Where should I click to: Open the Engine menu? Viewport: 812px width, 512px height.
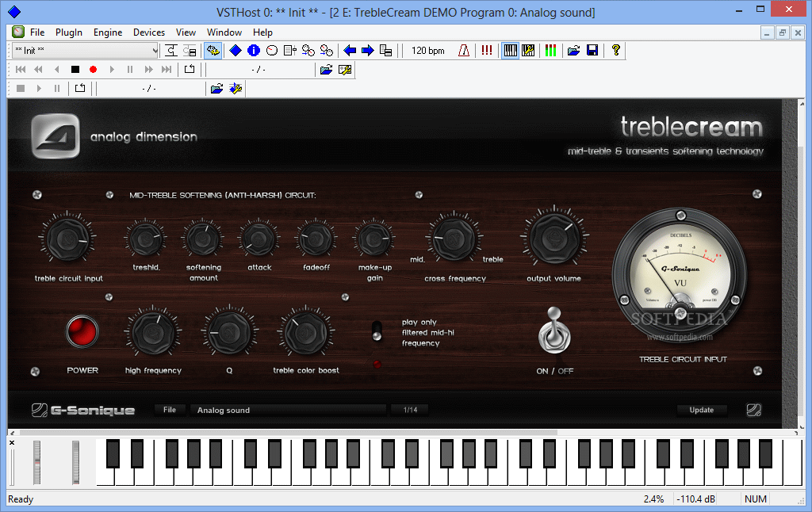click(x=108, y=32)
